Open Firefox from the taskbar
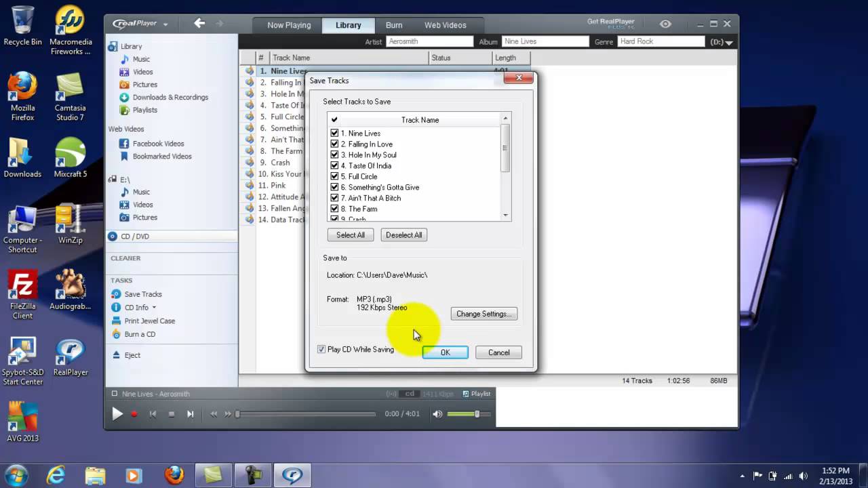This screenshot has height=488, width=868. coord(174,475)
